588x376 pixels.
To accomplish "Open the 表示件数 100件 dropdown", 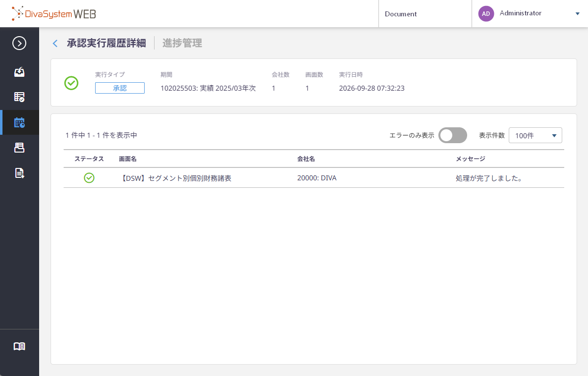I will pos(535,135).
